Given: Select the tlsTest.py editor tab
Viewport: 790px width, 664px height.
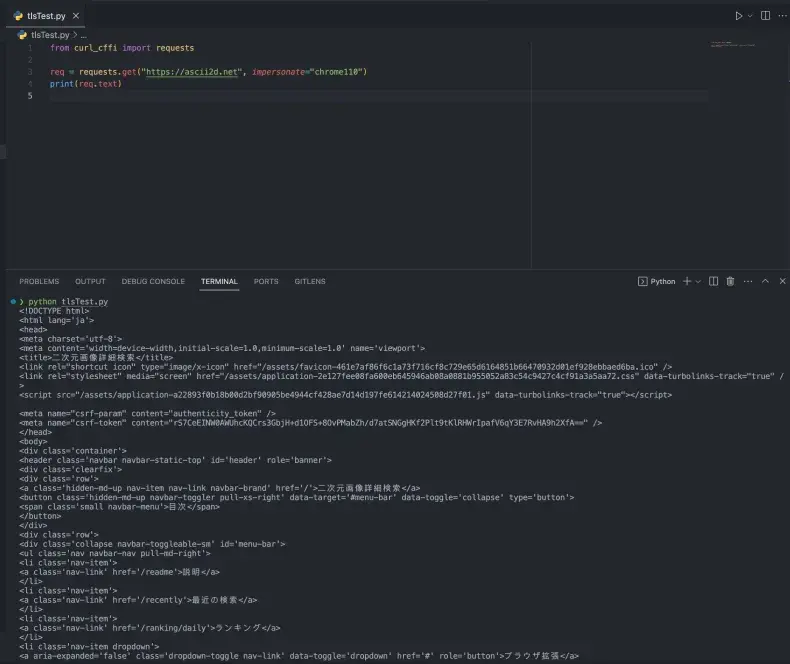Looking at the screenshot, I should pyautogui.click(x=46, y=16).
